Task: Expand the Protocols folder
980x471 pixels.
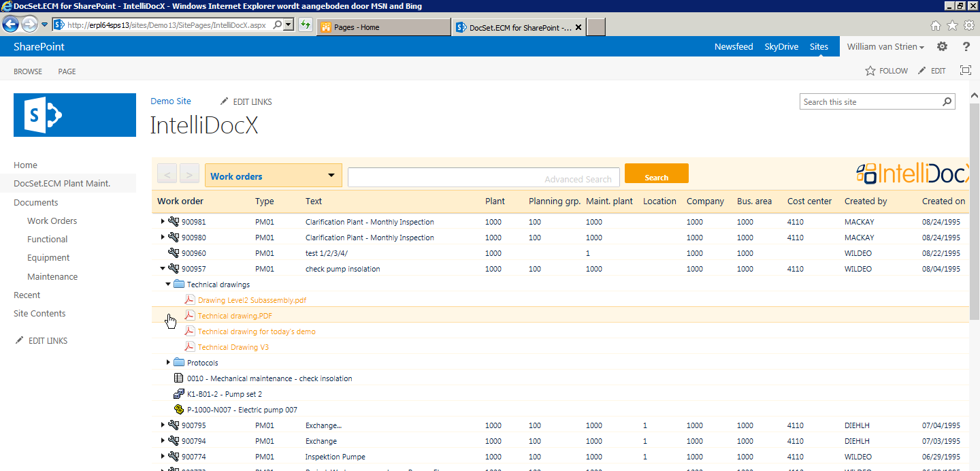Action: click(168, 362)
